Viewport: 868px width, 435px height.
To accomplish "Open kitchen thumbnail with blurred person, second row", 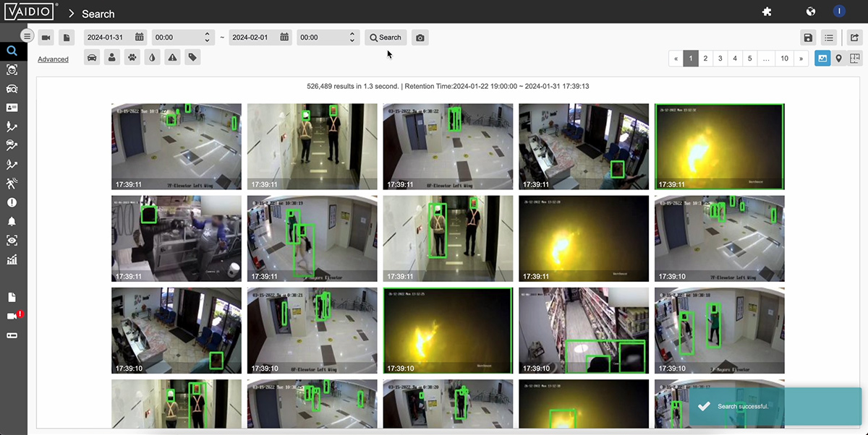I will pos(176,238).
